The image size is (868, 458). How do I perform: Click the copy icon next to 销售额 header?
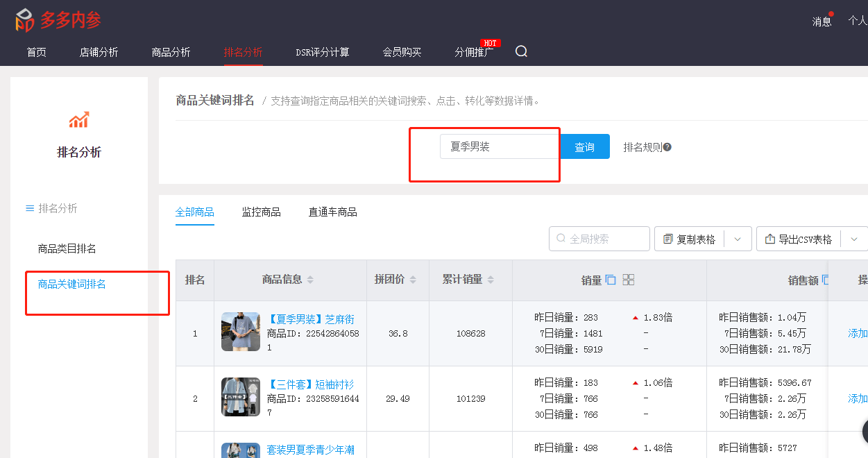coord(826,280)
